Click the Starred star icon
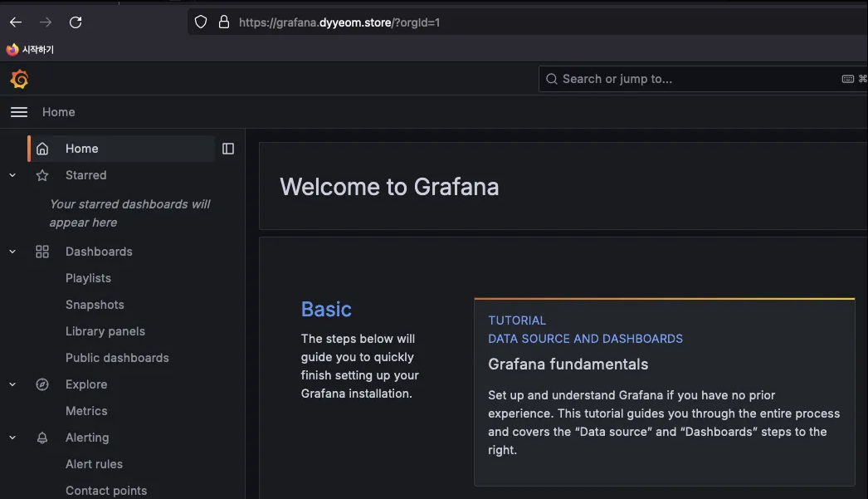Screen dimensions: 868x499 (42, 175)
